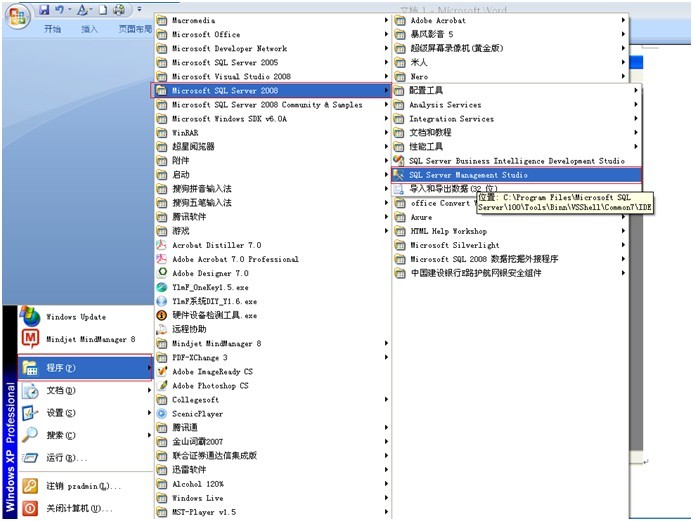Open the Alcohol 120% folder
The width and height of the screenshot is (693, 521).
point(272,484)
